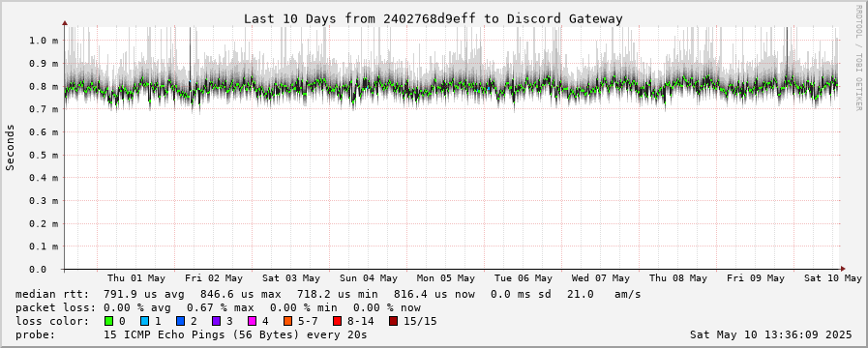
Task: Click the '0.5 m' y-axis tick label
Action: coord(44,156)
